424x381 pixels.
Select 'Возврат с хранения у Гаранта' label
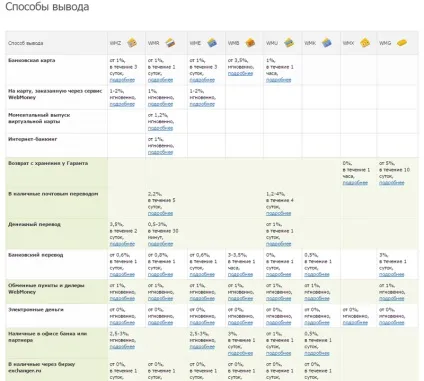(48, 163)
